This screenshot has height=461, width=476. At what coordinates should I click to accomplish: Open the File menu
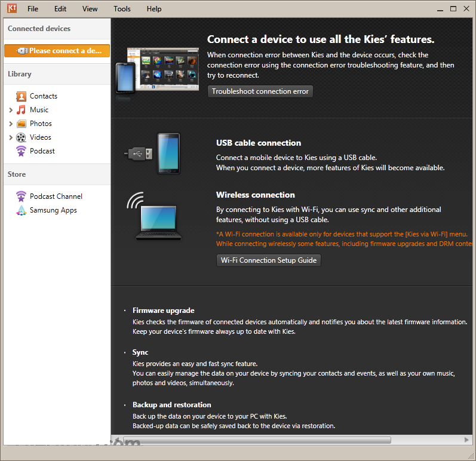pos(33,9)
